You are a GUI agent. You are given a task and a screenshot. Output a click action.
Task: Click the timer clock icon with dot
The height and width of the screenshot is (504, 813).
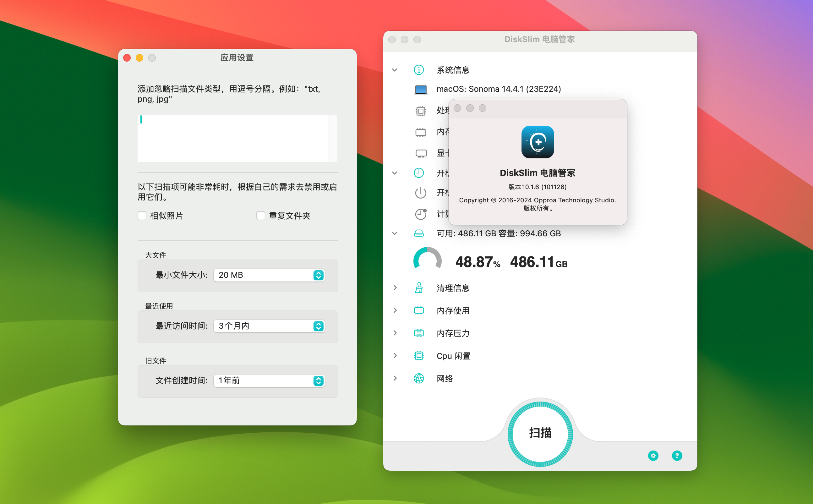421,214
